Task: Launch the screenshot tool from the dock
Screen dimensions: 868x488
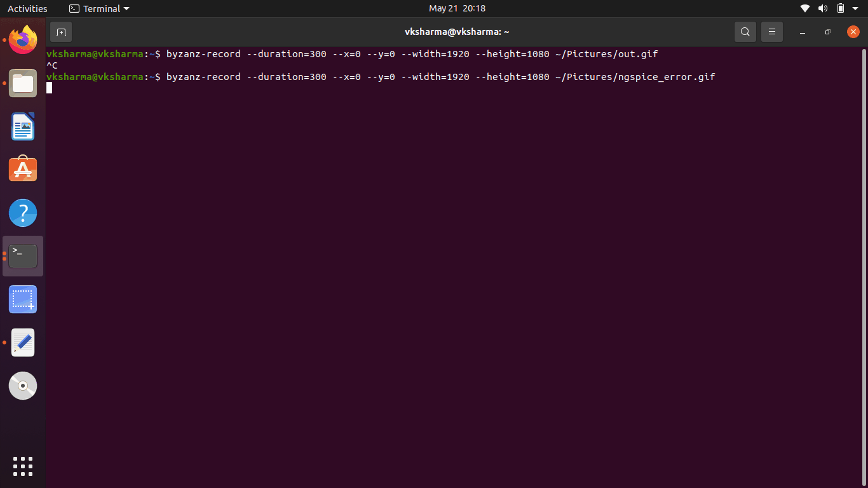Action: click(x=22, y=299)
